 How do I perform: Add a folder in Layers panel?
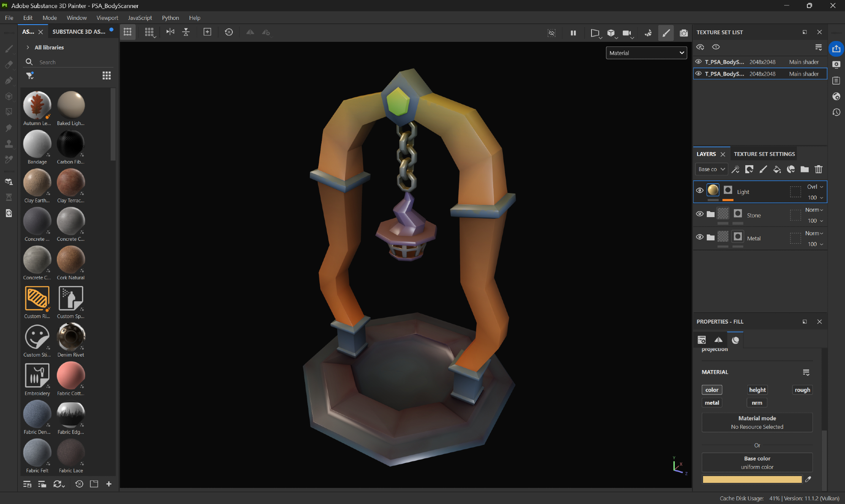coord(804,169)
